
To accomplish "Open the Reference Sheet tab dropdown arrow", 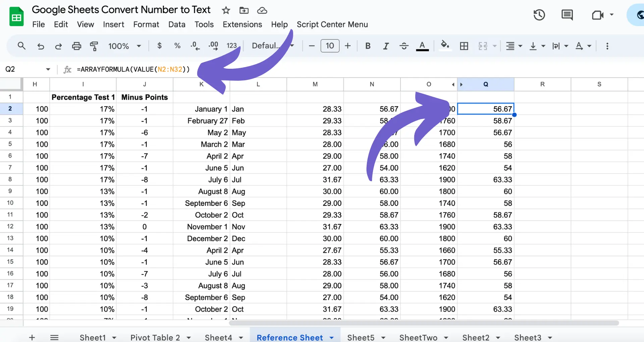I will point(332,338).
